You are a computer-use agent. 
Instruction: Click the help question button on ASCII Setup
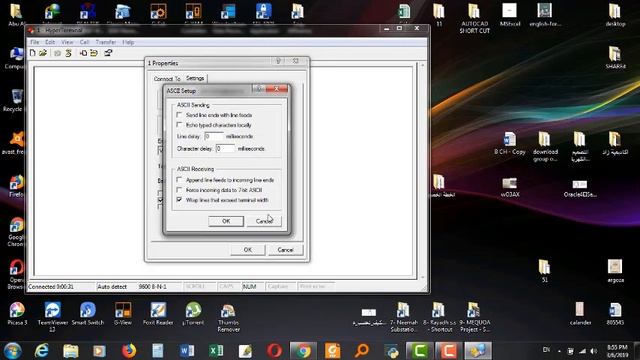pyautogui.click(x=258, y=89)
